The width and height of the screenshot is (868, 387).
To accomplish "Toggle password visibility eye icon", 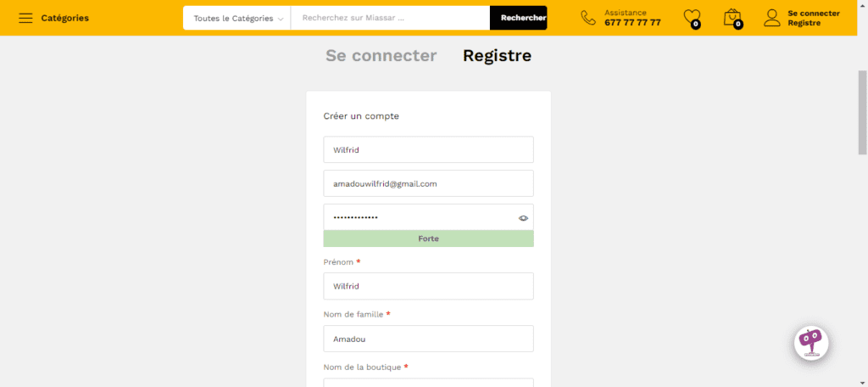I will point(524,218).
